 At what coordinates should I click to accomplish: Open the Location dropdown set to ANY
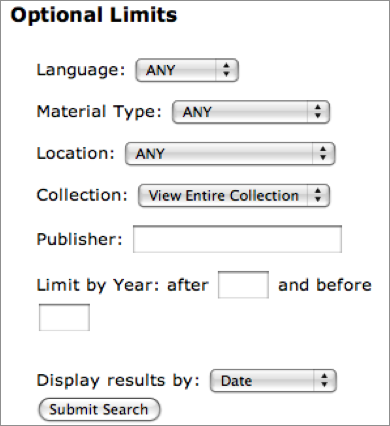pos(230,153)
